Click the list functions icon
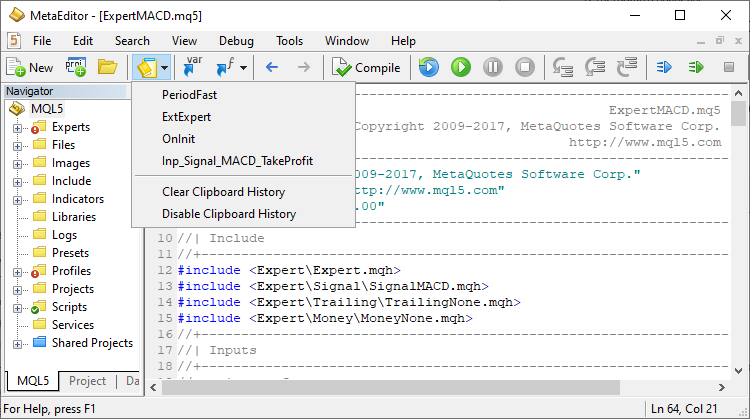This screenshot has width=750, height=419. click(225, 67)
